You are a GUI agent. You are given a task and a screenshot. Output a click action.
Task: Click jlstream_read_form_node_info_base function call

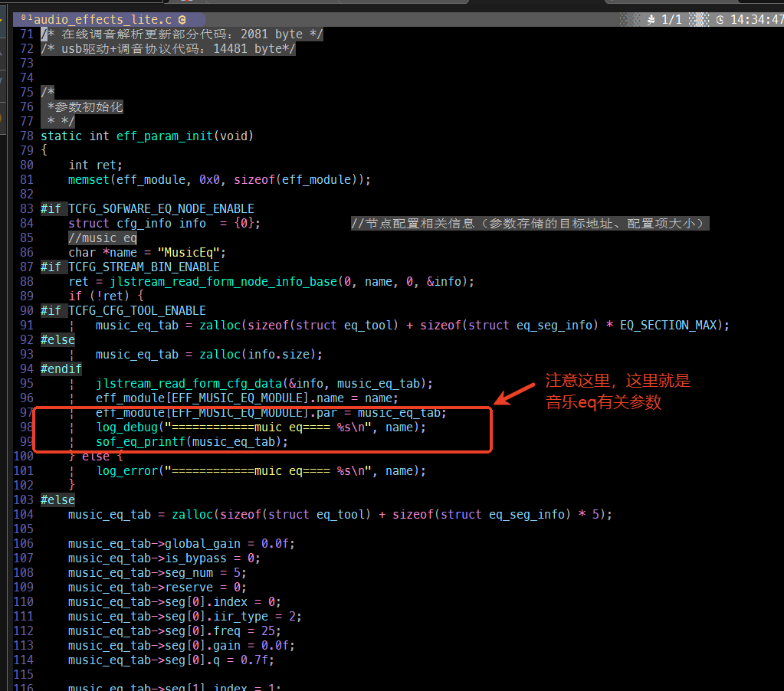[224, 281]
